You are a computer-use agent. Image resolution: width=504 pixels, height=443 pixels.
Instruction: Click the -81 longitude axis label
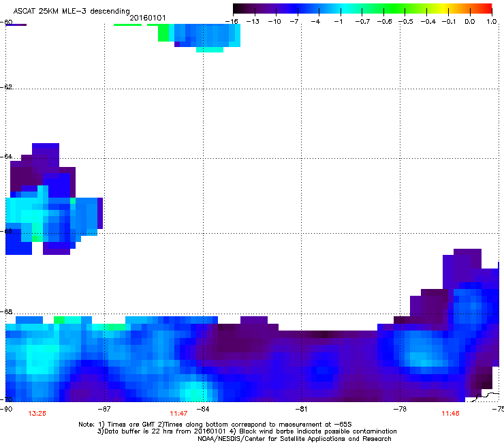point(301,409)
